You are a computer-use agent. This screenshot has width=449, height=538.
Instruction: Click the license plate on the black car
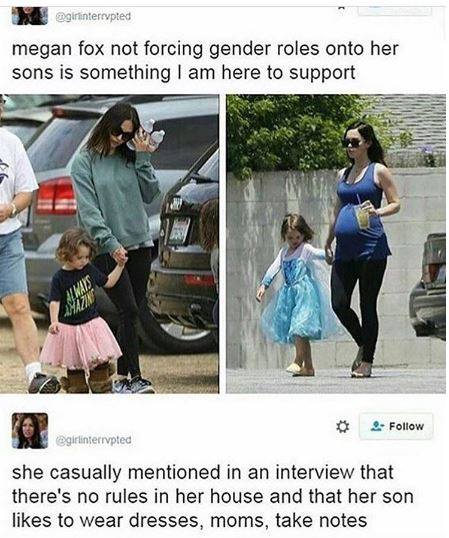click(178, 230)
